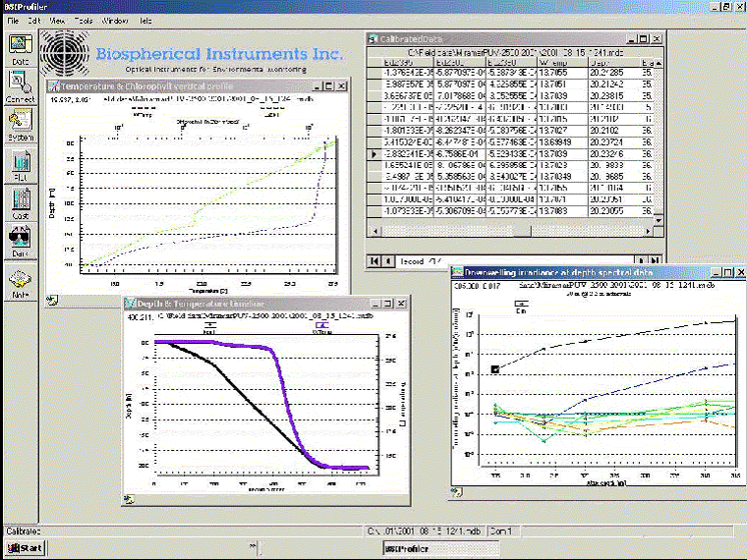Click the sidebar icon directly above the sunglasses

20,201
